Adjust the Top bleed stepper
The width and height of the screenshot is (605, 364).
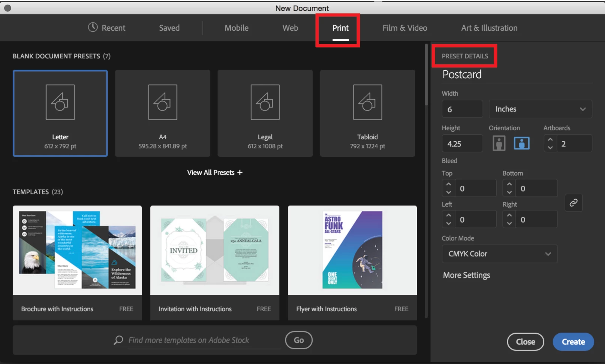coord(449,188)
